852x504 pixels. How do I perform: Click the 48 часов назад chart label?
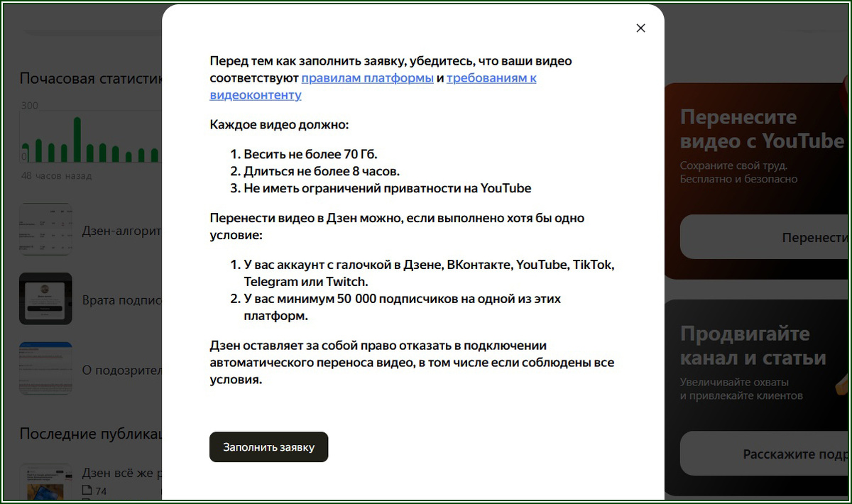coord(55,175)
